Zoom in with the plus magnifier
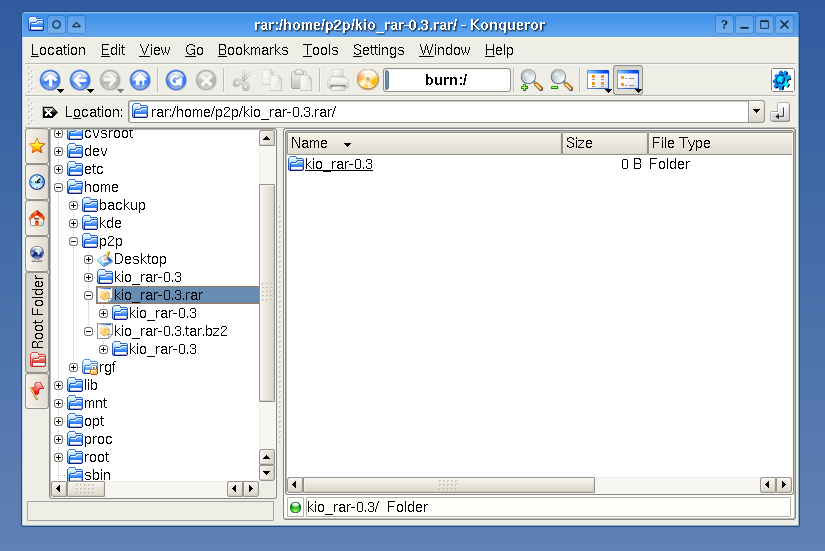This screenshot has width=825, height=551. [x=531, y=81]
